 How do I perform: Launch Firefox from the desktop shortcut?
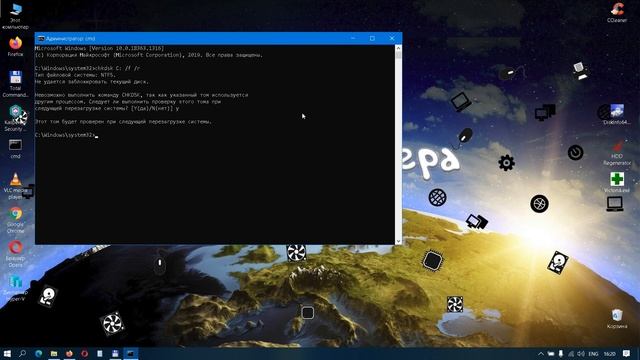pyautogui.click(x=16, y=46)
